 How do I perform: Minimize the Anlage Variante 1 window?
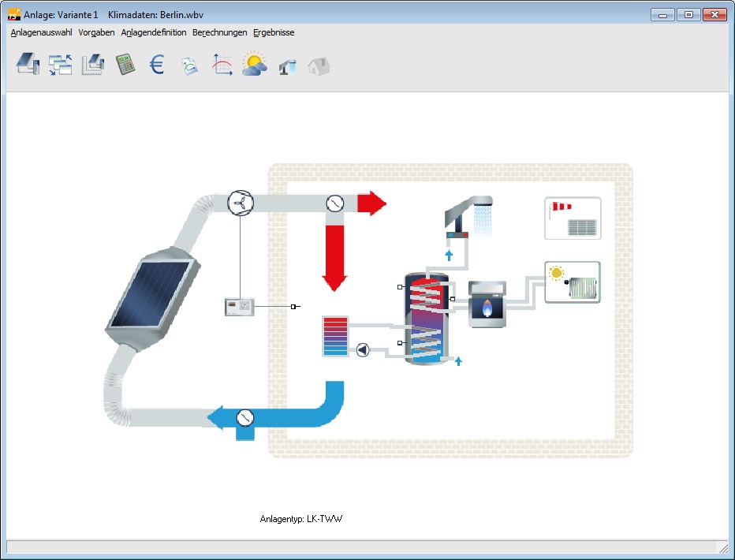click(x=662, y=14)
